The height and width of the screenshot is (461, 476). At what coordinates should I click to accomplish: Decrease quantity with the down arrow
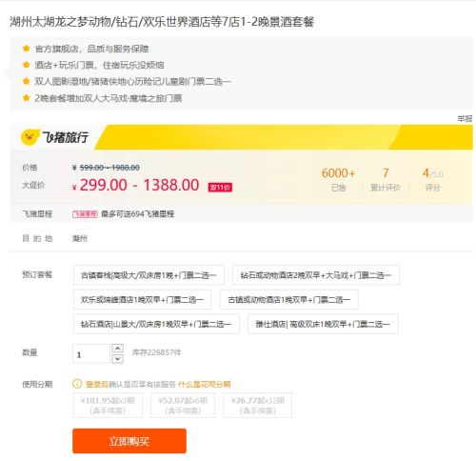[x=117, y=359]
